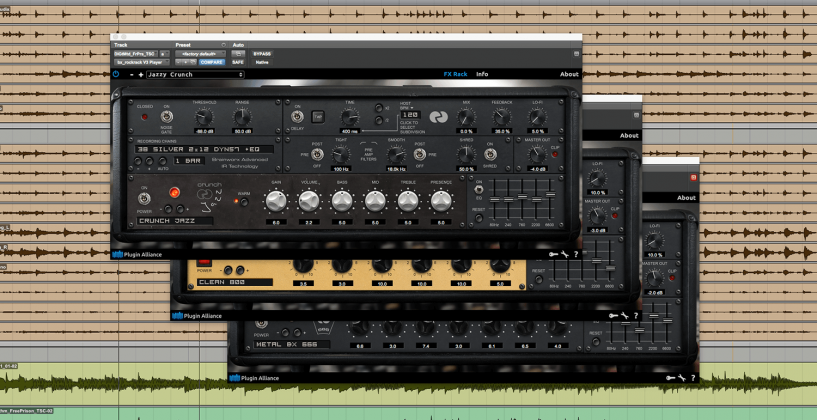Click the Metal BX 666 channel display
This screenshot has width=817, height=420.
coord(292,344)
